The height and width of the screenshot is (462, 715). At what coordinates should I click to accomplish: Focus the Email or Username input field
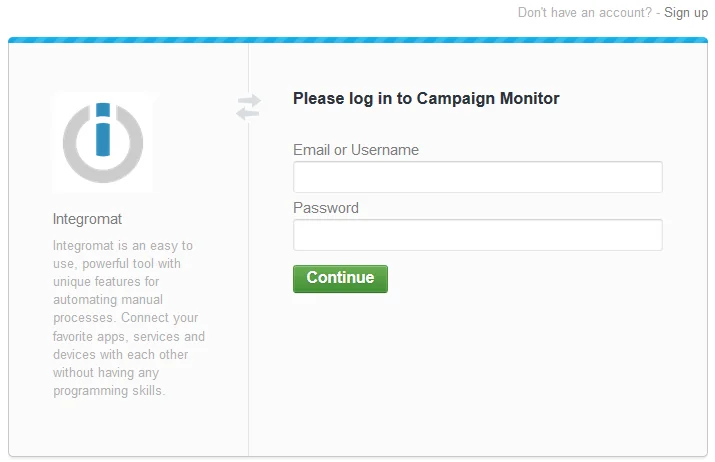[477, 177]
